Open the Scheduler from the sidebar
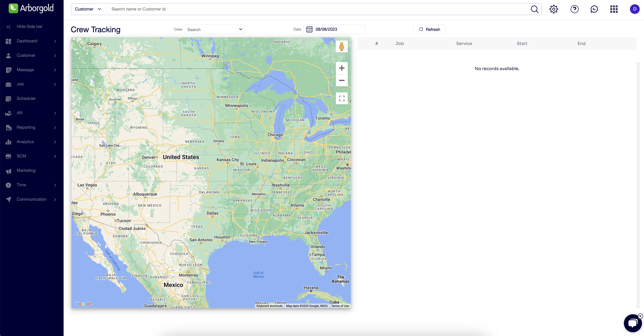The image size is (644, 336). point(26,98)
